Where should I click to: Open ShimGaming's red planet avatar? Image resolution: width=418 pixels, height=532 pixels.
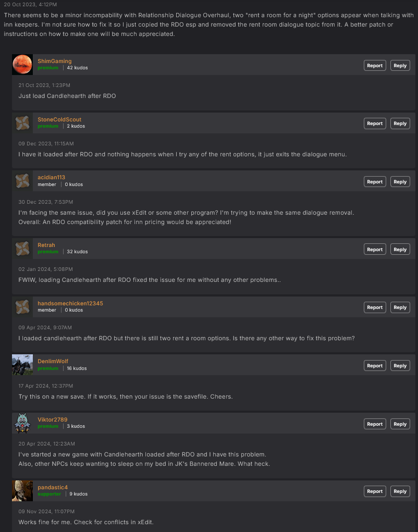(22, 65)
